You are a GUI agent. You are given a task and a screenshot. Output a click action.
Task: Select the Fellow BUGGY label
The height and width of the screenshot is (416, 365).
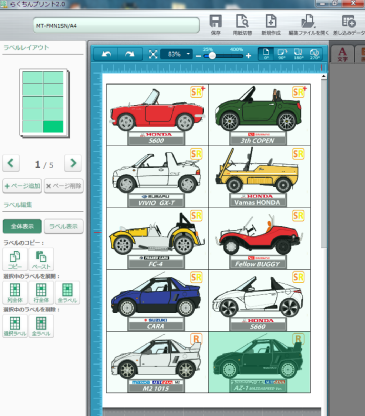click(x=259, y=239)
